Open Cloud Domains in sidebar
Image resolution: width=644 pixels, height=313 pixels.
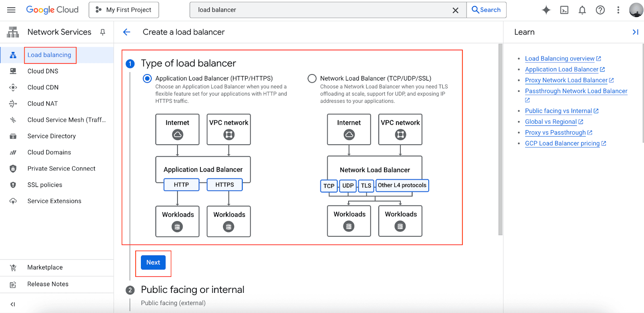pos(49,152)
